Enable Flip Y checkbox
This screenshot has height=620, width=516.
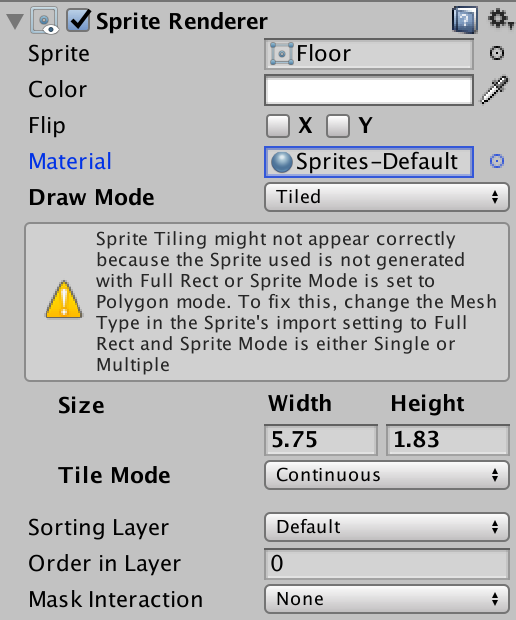[338, 126]
